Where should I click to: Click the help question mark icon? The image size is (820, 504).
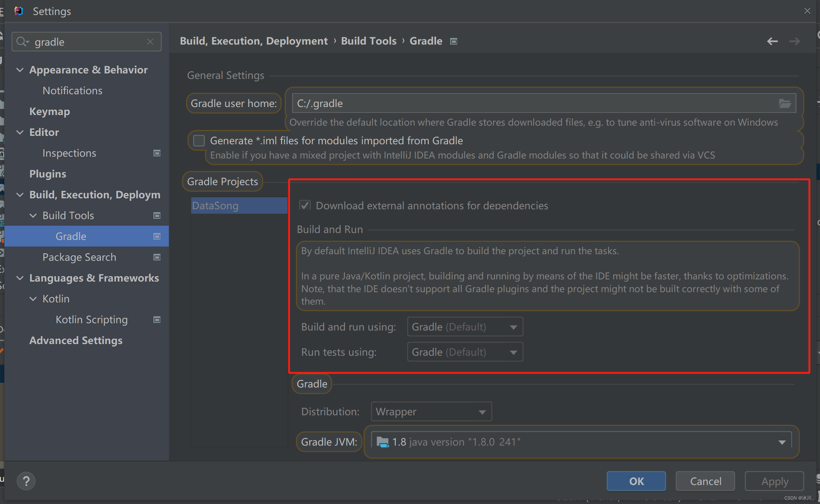coord(26,481)
